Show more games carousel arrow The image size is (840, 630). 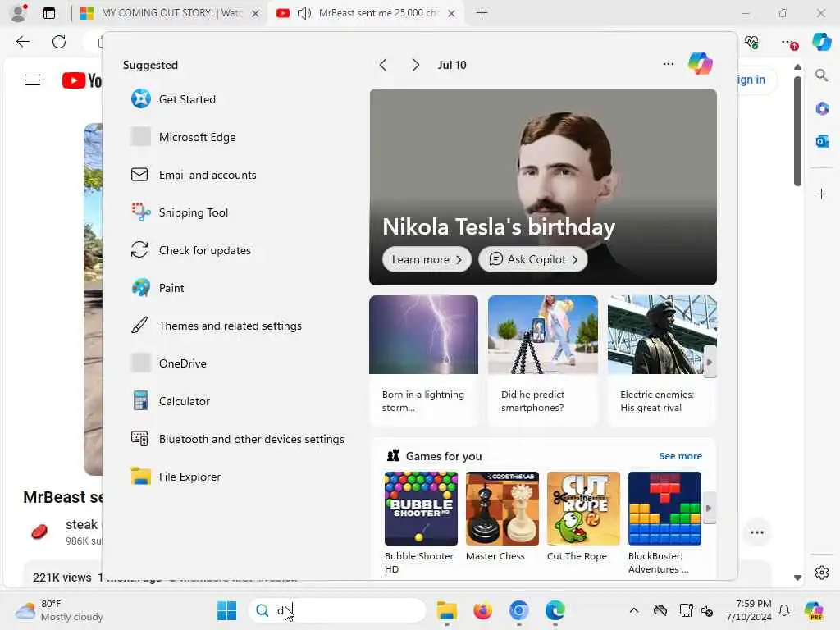(709, 508)
